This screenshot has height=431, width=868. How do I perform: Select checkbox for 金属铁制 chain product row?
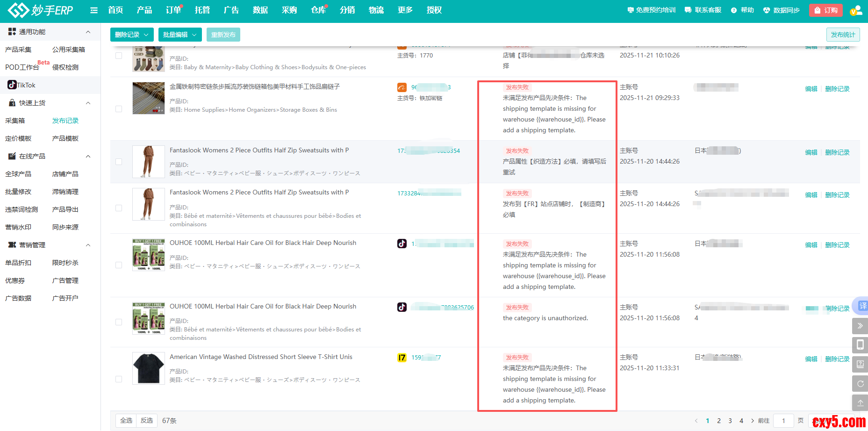[x=119, y=109]
